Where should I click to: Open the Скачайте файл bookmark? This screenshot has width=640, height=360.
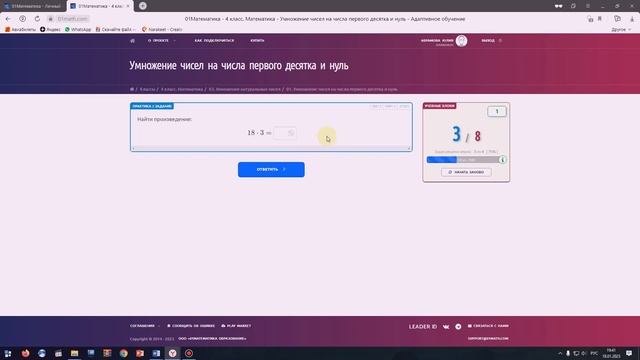(116, 29)
